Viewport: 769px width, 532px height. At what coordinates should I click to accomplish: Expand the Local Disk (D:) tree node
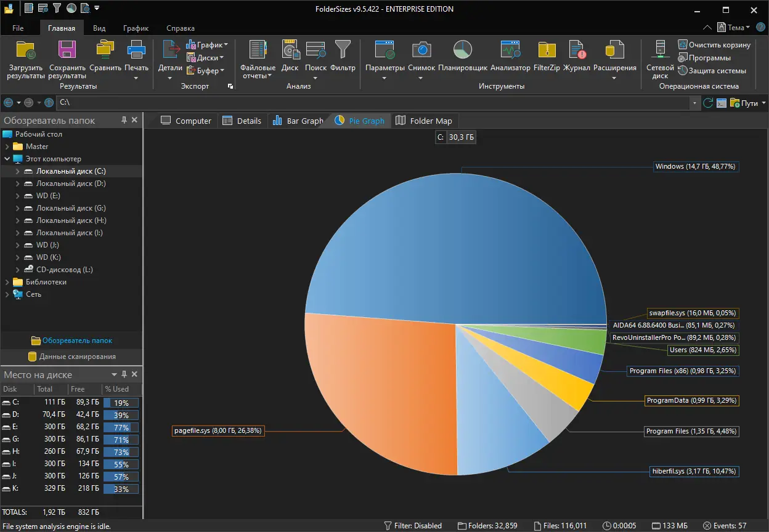(18, 183)
